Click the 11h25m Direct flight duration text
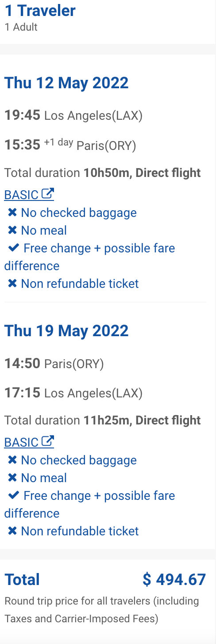This screenshot has height=644, width=216. (143, 420)
